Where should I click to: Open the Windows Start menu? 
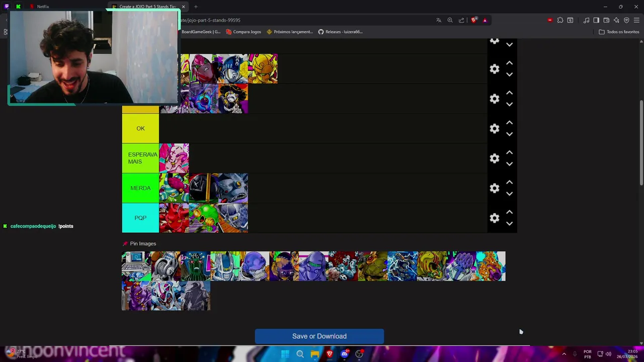pyautogui.click(x=285, y=354)
